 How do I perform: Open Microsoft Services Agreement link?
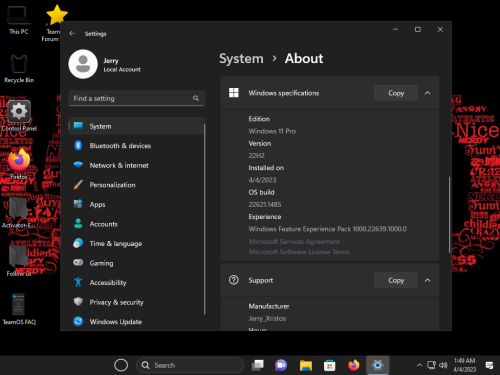pyautogui.click(x=294, y=241)
